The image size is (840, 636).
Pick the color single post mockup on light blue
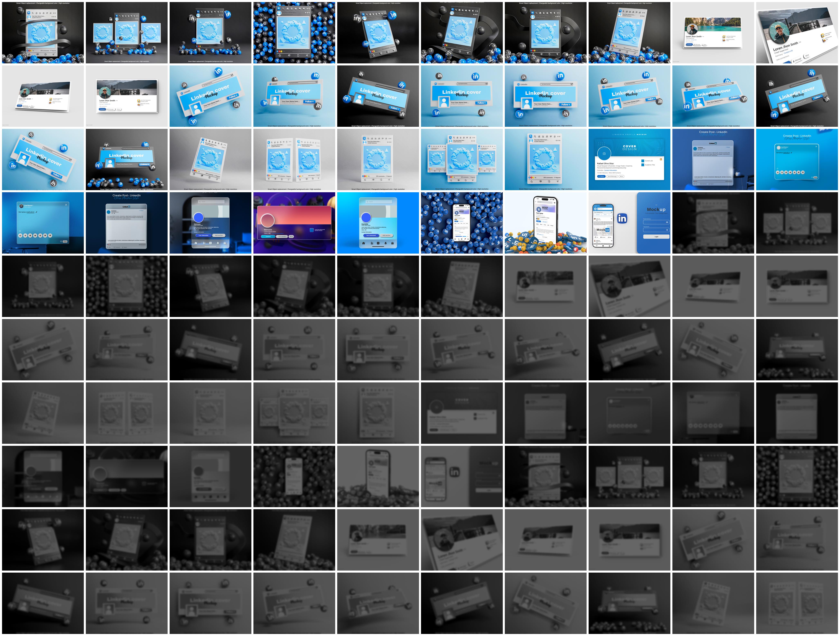click(546, 160)
